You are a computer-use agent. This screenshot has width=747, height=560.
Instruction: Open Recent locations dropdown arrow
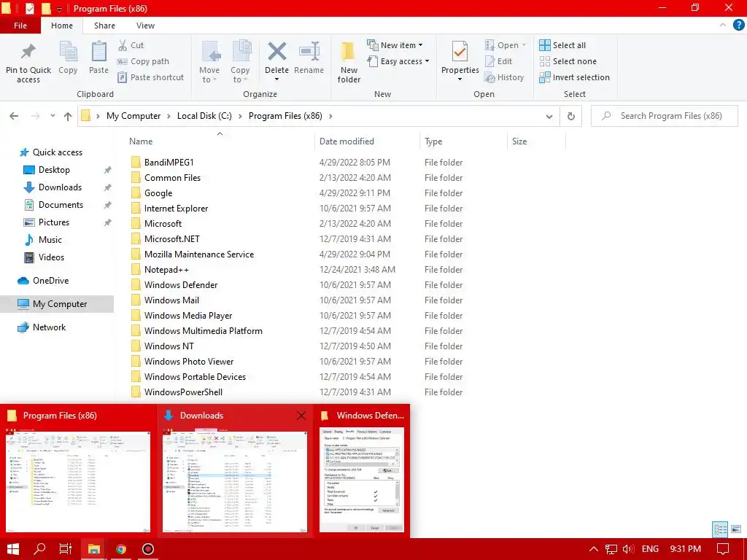(x=53, y=116)
